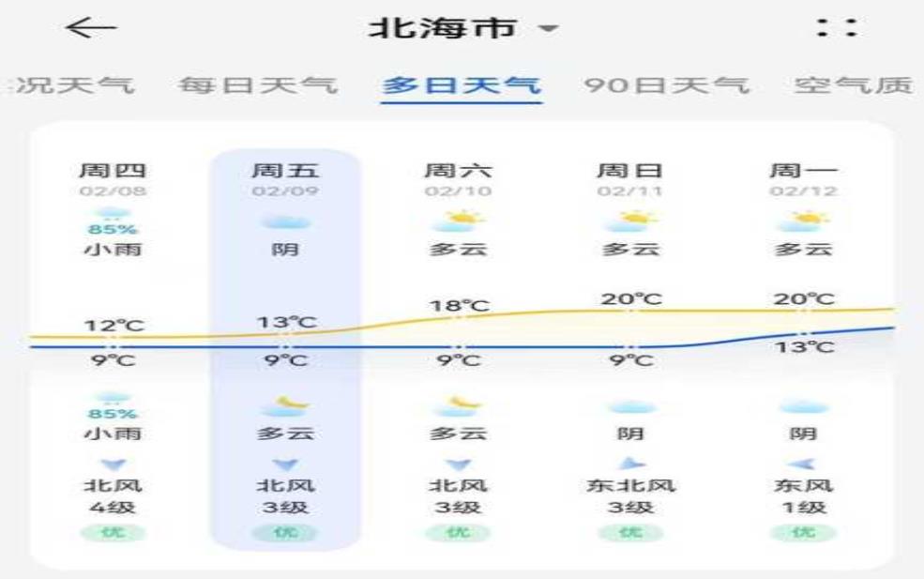Tap Monday's 13℃ low temperature point
This screenshot has height=579, width=924.
pos(803,334)
